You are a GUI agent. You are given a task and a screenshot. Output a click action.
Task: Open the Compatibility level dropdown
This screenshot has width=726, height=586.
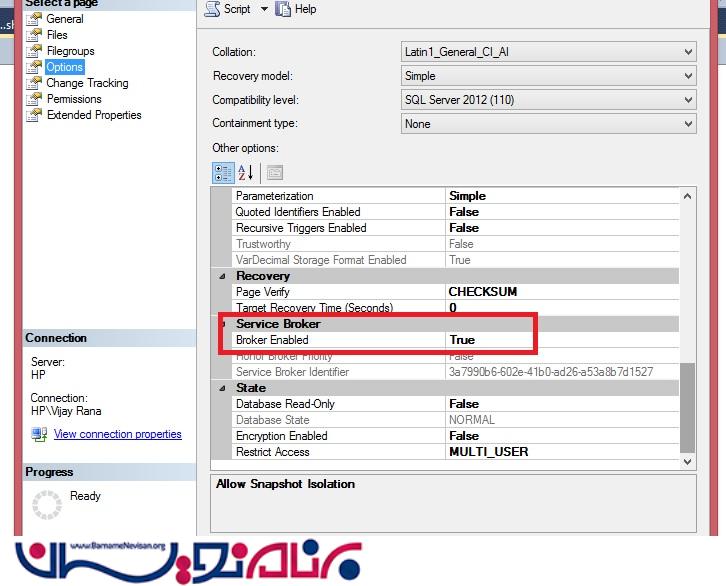coord(688,100)
